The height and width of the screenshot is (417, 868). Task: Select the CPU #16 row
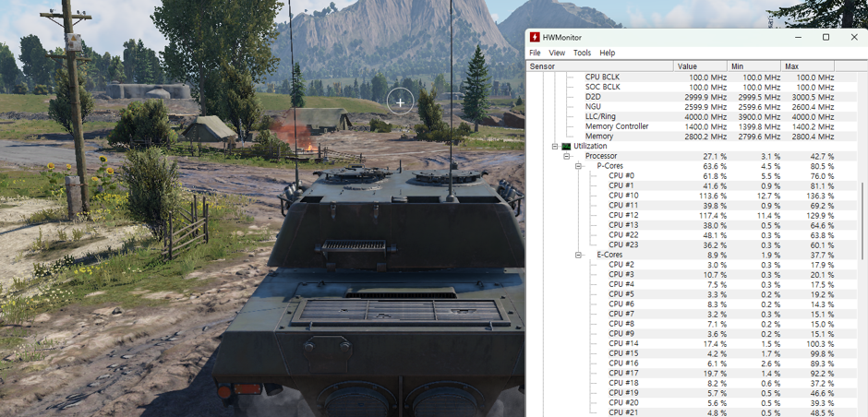(692, 363)
